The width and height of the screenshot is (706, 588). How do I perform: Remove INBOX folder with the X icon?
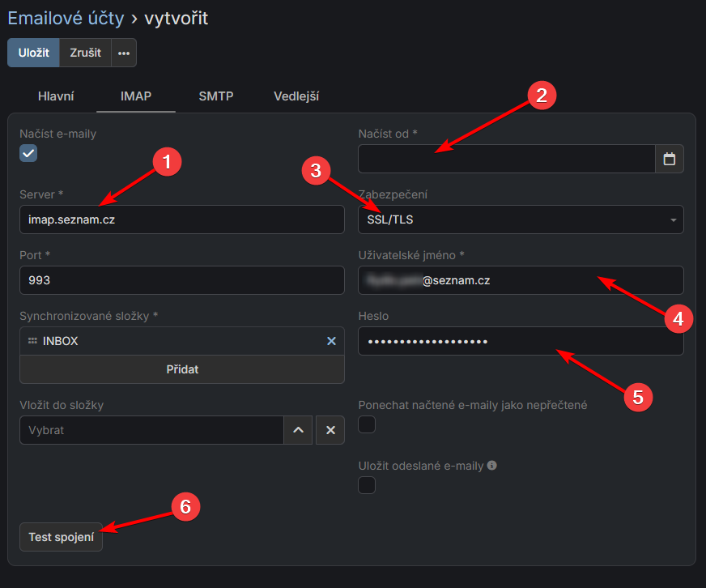pos(331,341)
